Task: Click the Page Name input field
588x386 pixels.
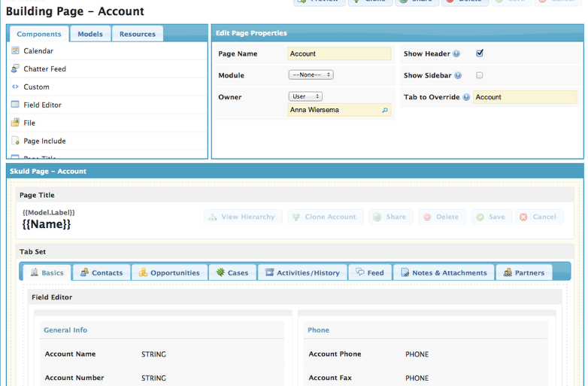Action: tap(339, 54)
